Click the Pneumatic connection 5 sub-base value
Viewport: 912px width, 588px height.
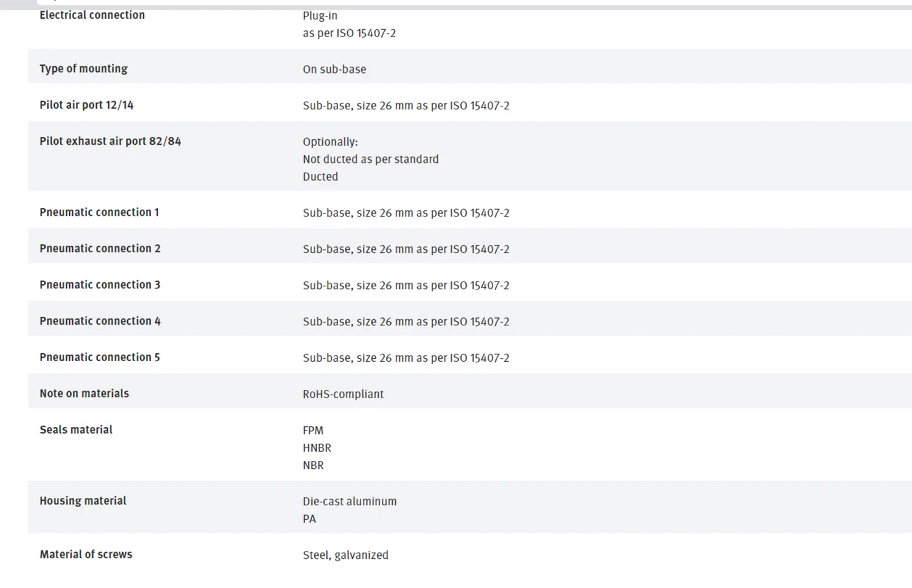point(406,358)
